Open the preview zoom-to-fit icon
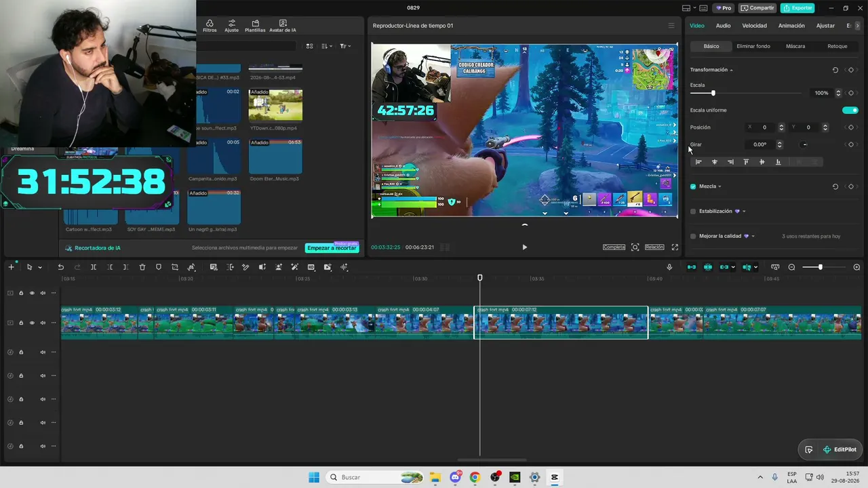This screenshot has height=488, width=868. [635, 247]
